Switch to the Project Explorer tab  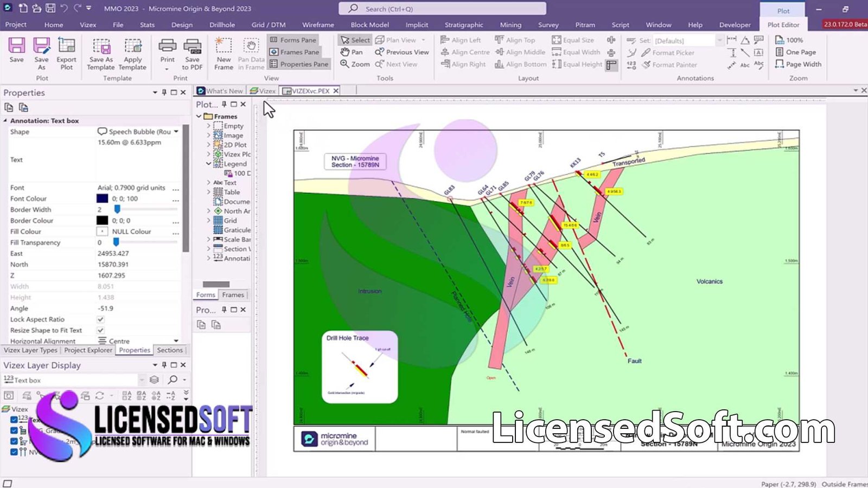(x=88, y=350)
